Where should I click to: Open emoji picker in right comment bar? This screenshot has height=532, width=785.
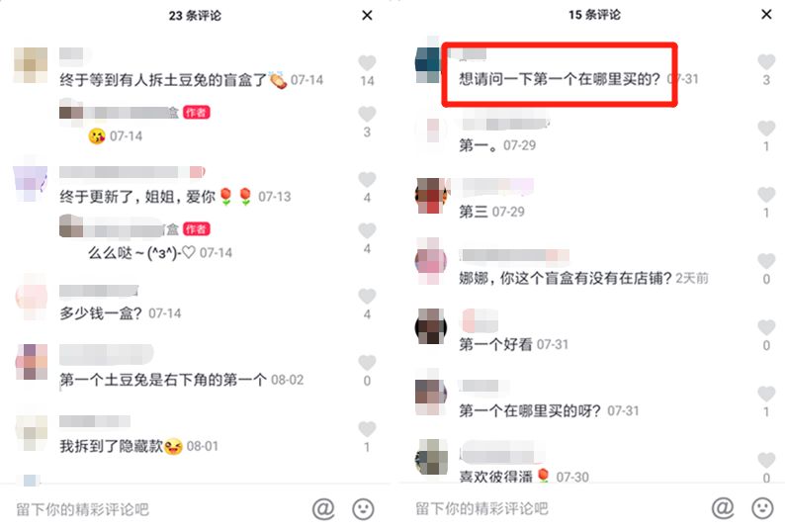tap(762, 508)
